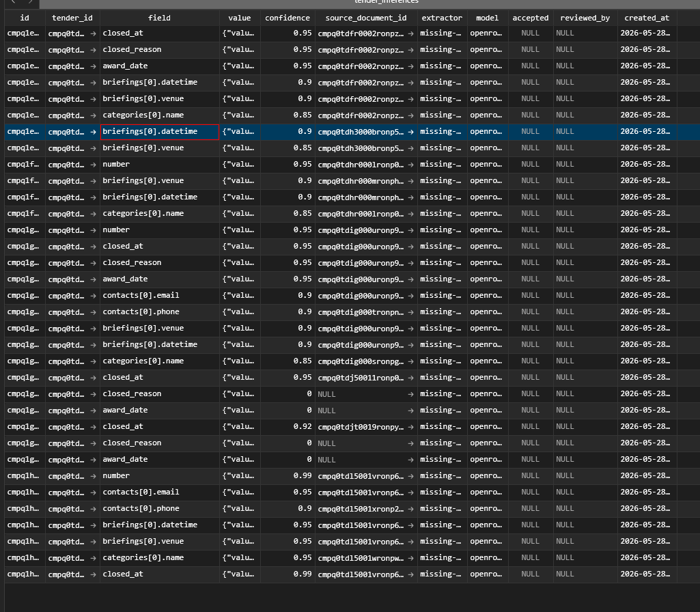Select the accepted NULL cell in highlighted row

(531, 132)
